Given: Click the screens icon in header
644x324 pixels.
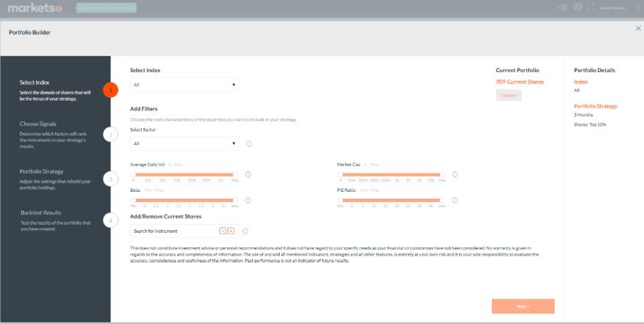Looking at the screenshot, I should pos(578,7).
